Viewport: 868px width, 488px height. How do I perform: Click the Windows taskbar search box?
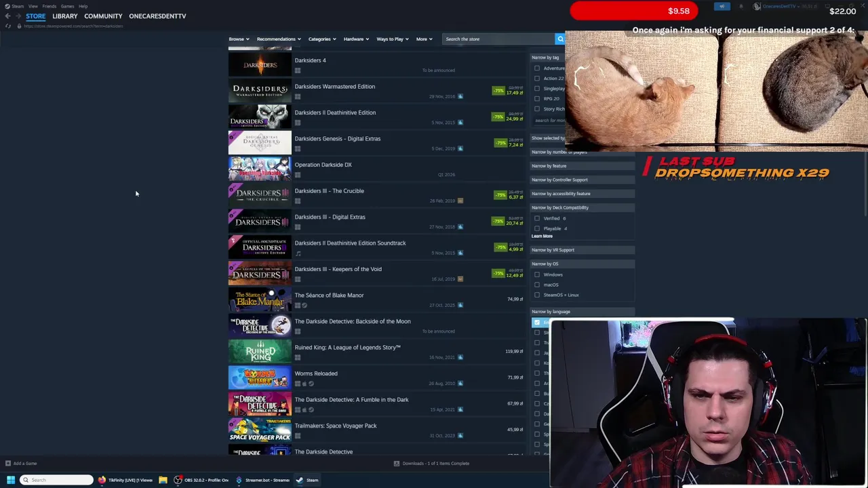(57, 480)
